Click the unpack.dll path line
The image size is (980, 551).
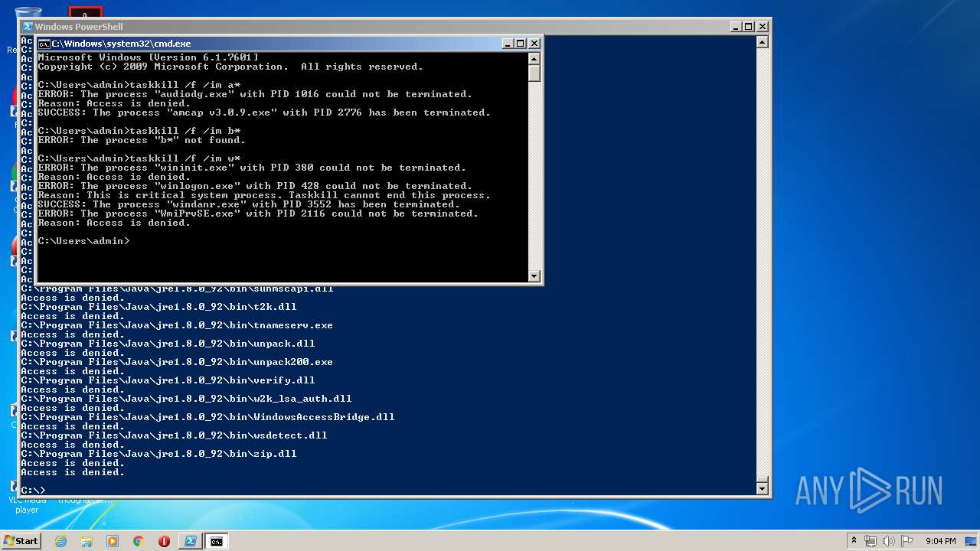click(168, 344)
